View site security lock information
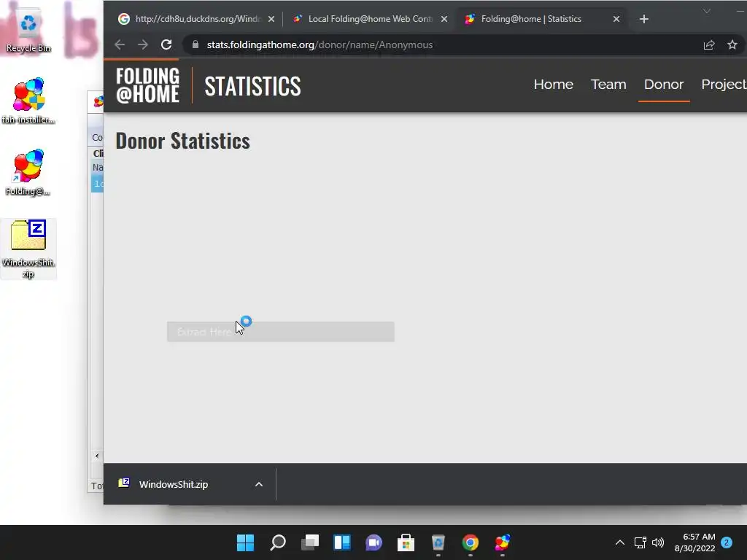The height and width of the screenshot is (560, 747). 196,44
